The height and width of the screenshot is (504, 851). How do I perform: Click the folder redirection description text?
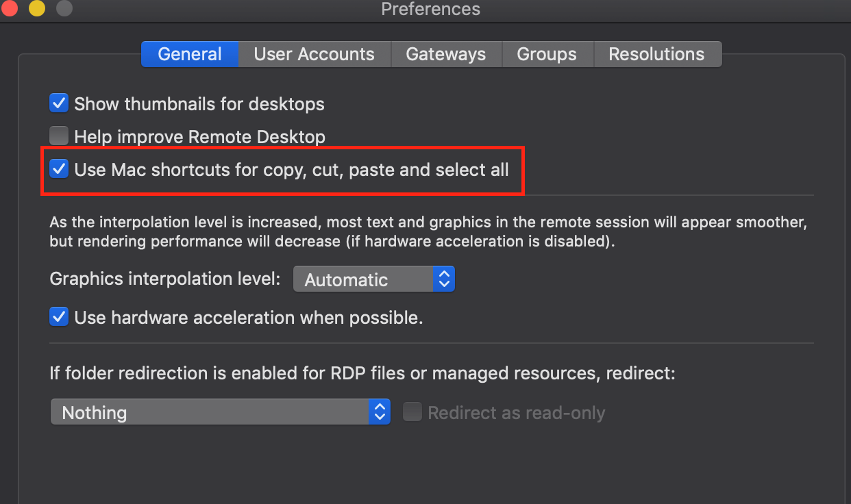tap(362, 373)
